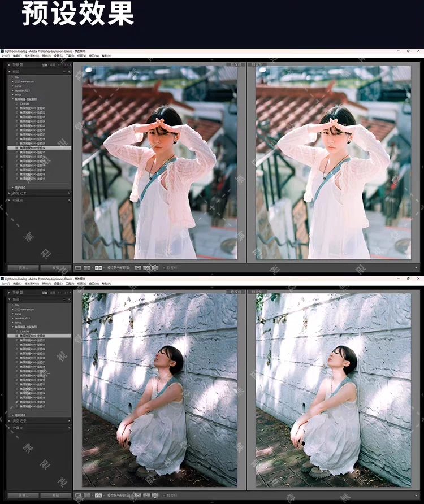Viewport: 424px width, 504px height.
Task: Open the 文件(F) menu in upper window
Action: pyautogui.click(x=6, y=56)
